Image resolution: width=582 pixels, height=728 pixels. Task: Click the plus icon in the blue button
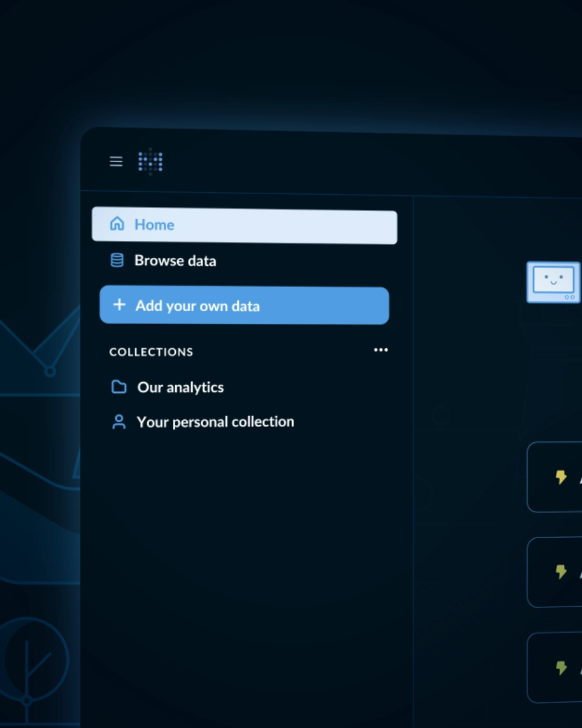pyautogui.click(x=119, y=305)
